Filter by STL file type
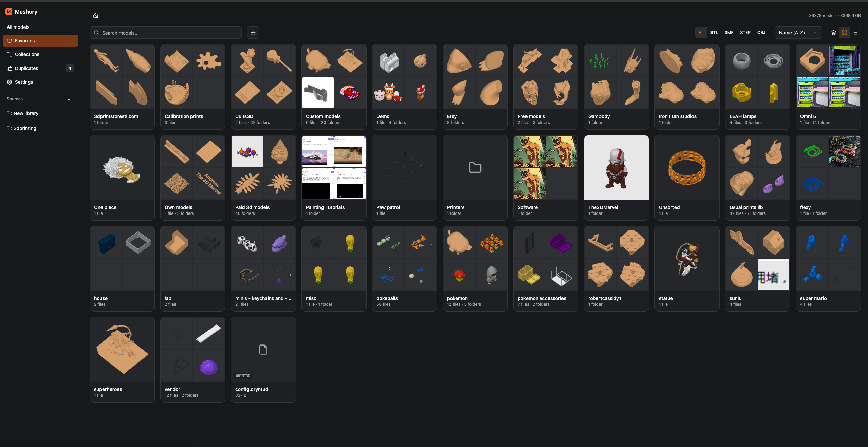 point(714,33)
